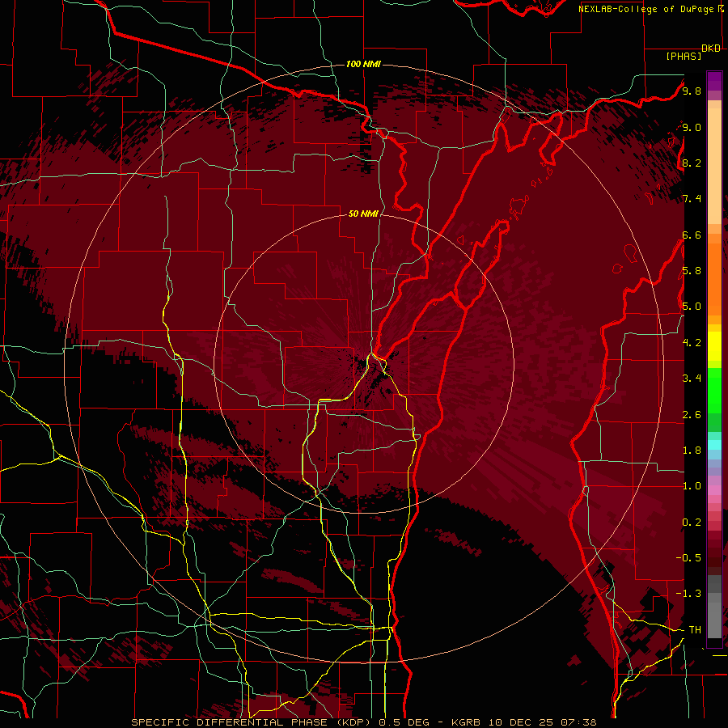The image size is (728, 728).
Task: Click the 2.6 scale value
Action: [x=692, y=415]
